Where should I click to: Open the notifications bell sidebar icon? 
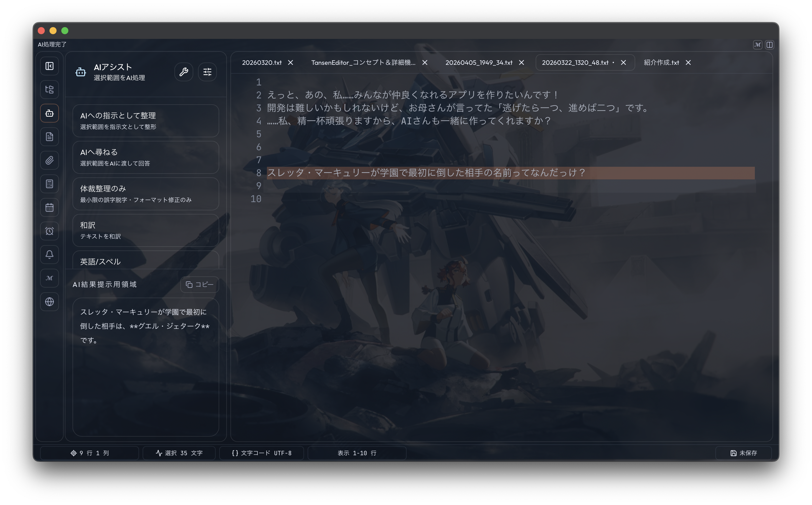[x=49, y=255]
